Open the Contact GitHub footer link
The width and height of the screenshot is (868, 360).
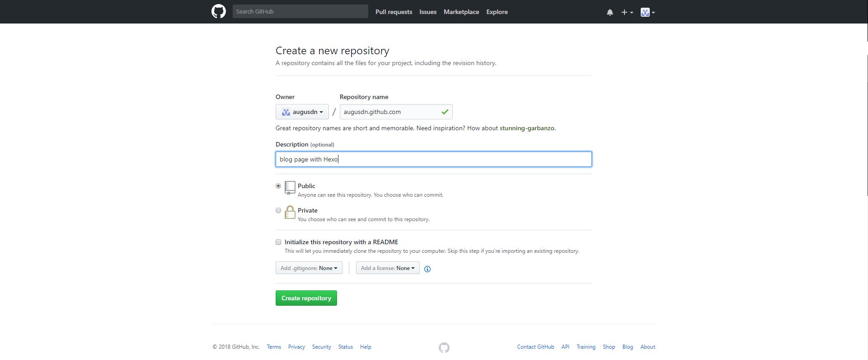pyautogui.click(x=535, y=347)
